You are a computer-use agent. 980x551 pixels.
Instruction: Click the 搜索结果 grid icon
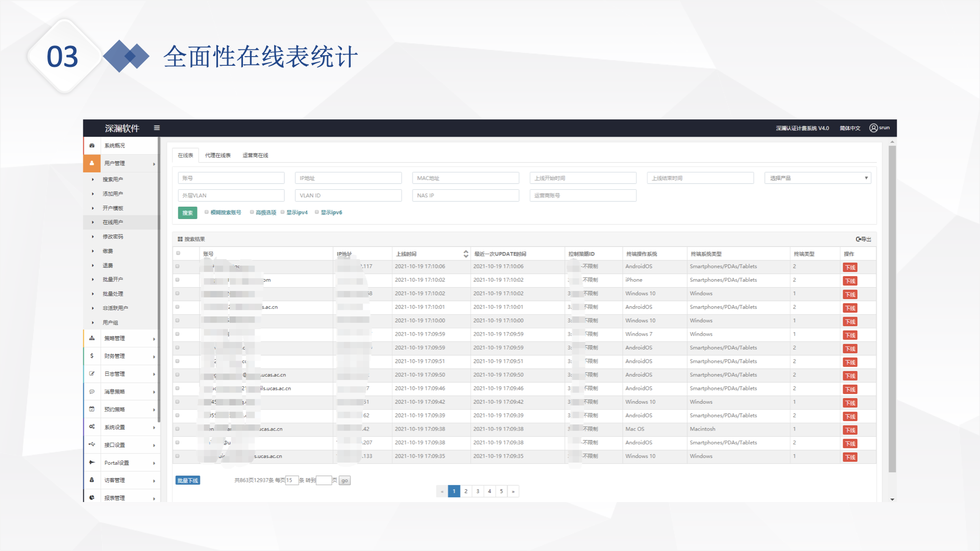coord(180,239)
